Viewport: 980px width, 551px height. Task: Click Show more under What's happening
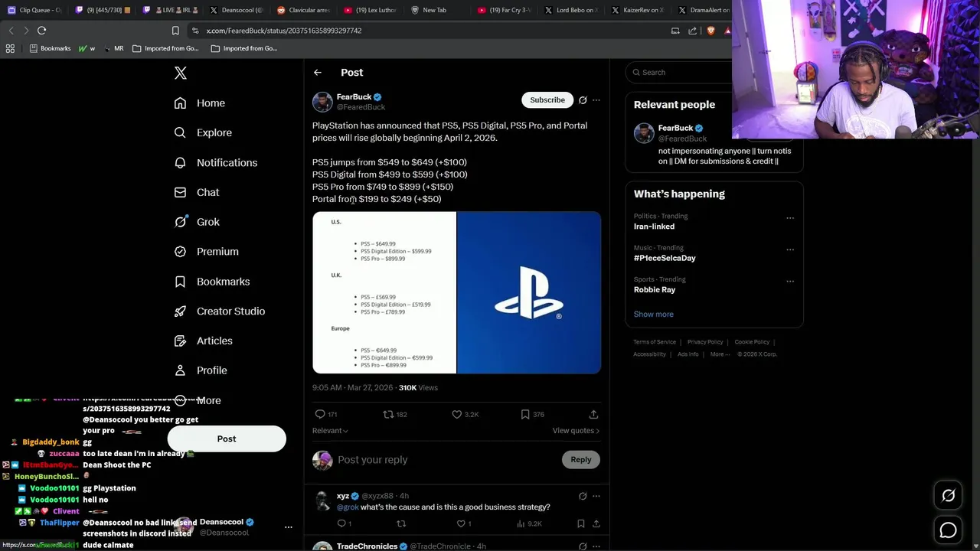pos(654,315)
